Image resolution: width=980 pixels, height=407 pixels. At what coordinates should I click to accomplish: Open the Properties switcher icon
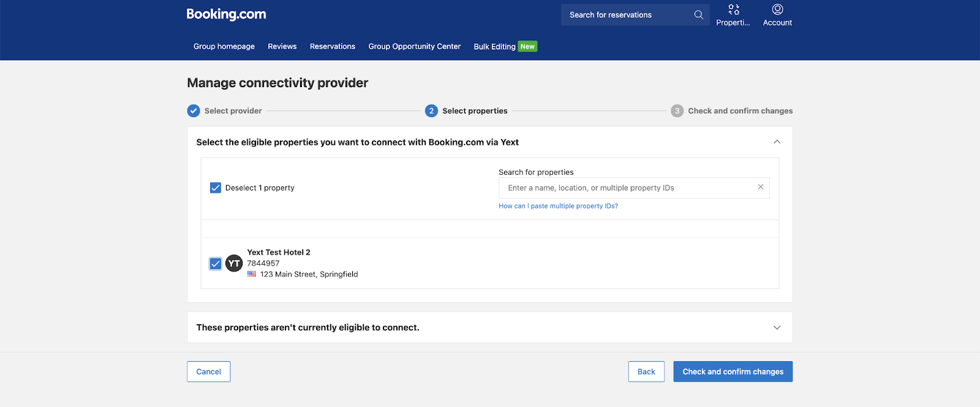click(x=733, y=10)
